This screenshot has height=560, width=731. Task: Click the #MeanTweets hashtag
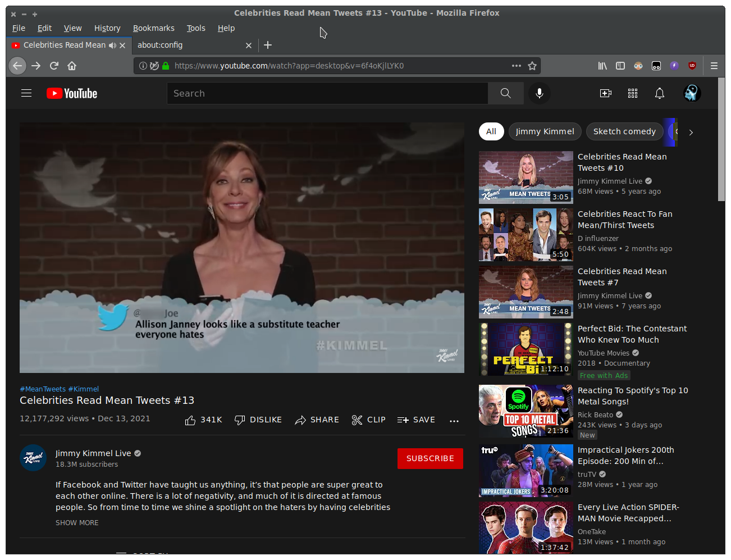(x=43, y=389)
